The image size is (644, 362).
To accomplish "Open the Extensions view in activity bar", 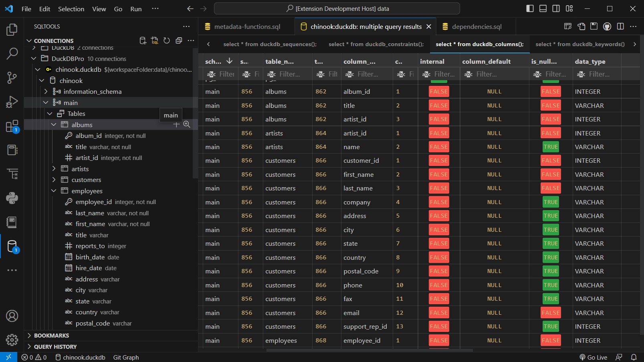I will (x=12, y=126).
